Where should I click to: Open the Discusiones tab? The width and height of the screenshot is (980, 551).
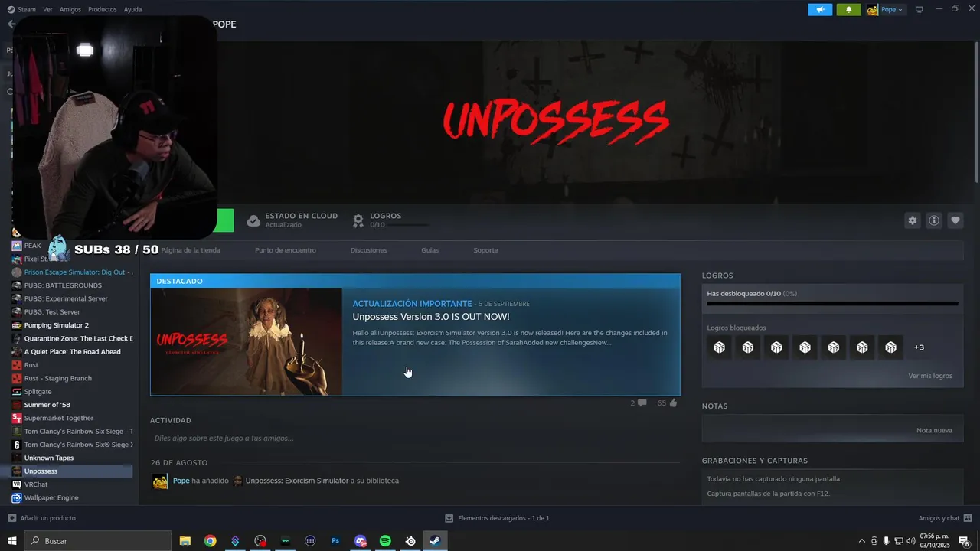[369, 250]
